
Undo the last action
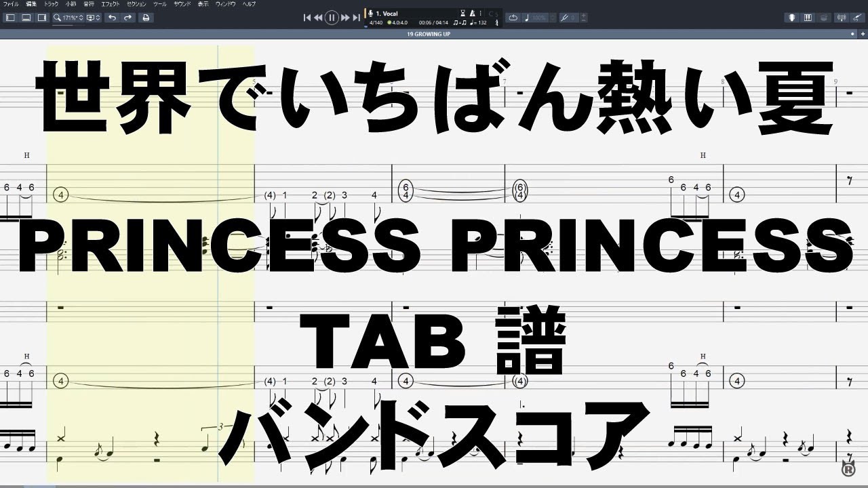112,18
